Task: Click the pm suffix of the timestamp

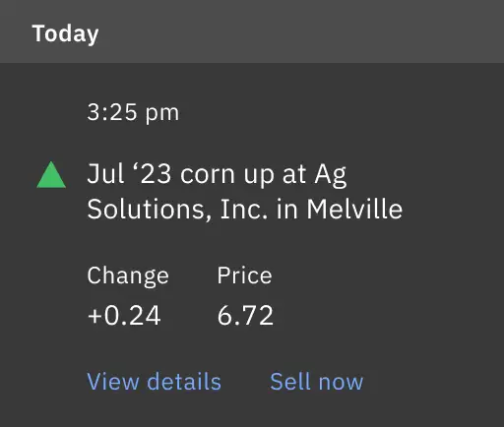Action: [162, 115]
